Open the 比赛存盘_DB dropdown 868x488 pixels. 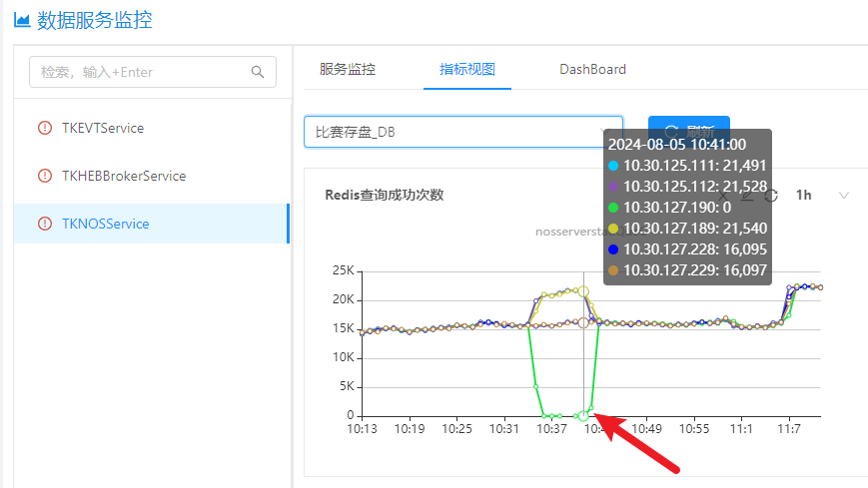coord(462,132)
